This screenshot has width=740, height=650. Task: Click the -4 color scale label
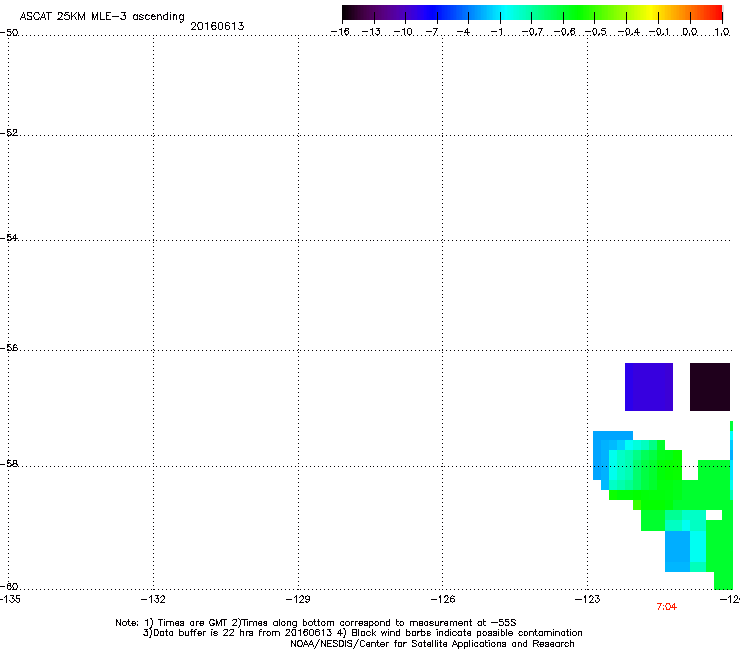coord(463,32)
